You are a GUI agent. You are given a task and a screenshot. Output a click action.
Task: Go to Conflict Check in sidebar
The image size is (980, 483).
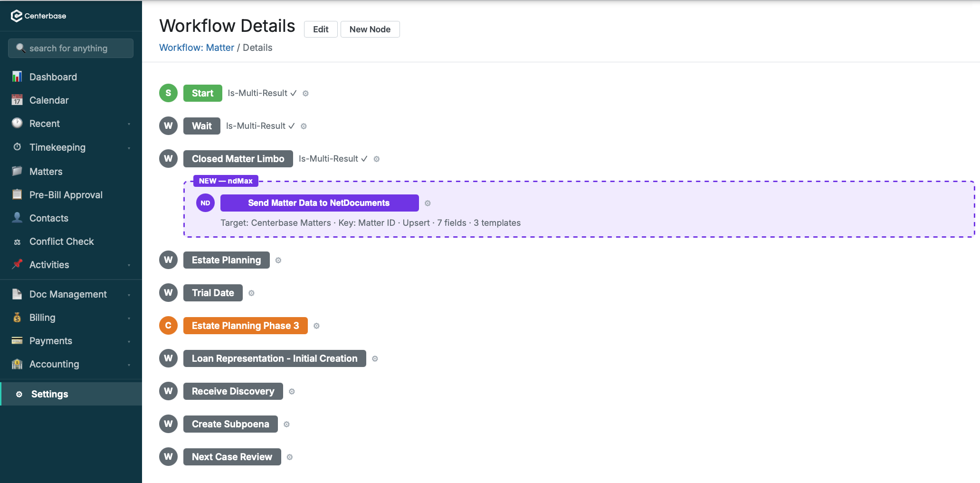(61, 241)
